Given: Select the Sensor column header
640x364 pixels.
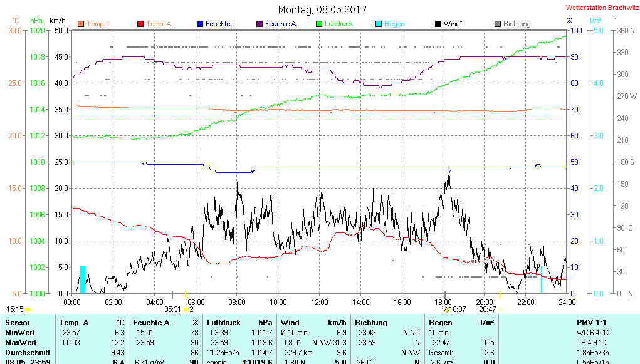Looking at the screenshot, I should [17, 323].
